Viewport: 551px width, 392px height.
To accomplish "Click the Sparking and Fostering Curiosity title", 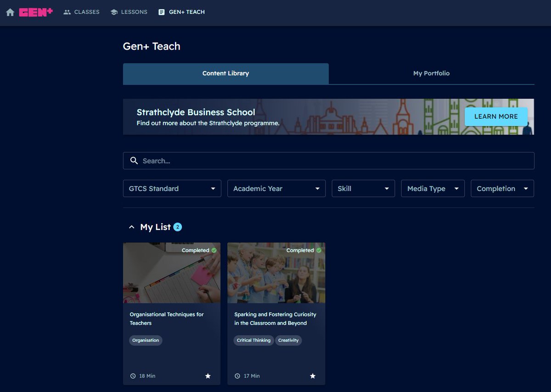I will [275, 319].
